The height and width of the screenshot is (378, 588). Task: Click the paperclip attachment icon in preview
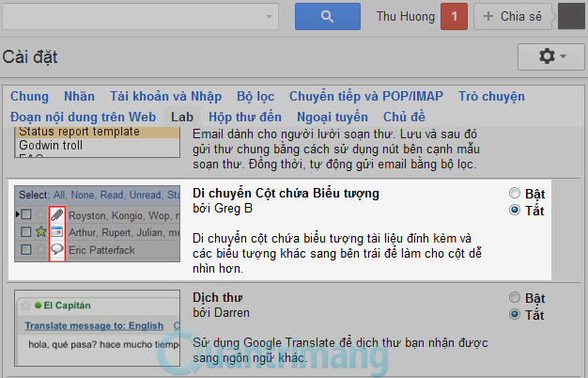[57, 215]
